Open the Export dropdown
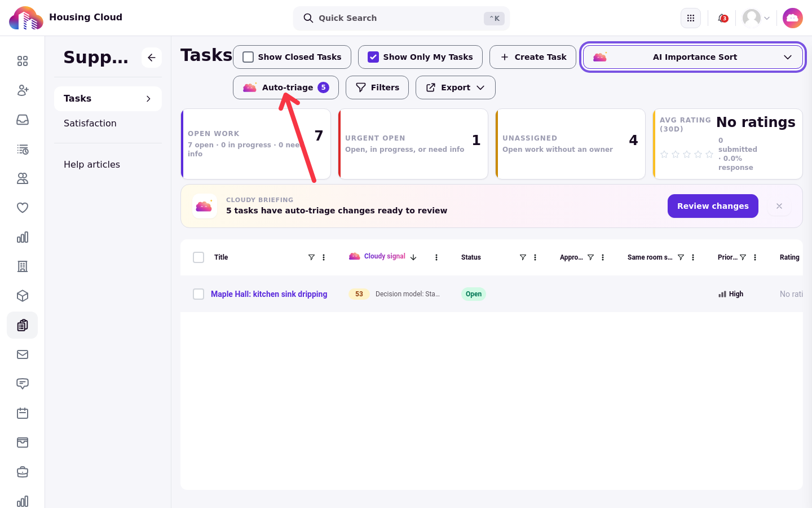Viewport: 812px width, 508px height. click(456, 87)
